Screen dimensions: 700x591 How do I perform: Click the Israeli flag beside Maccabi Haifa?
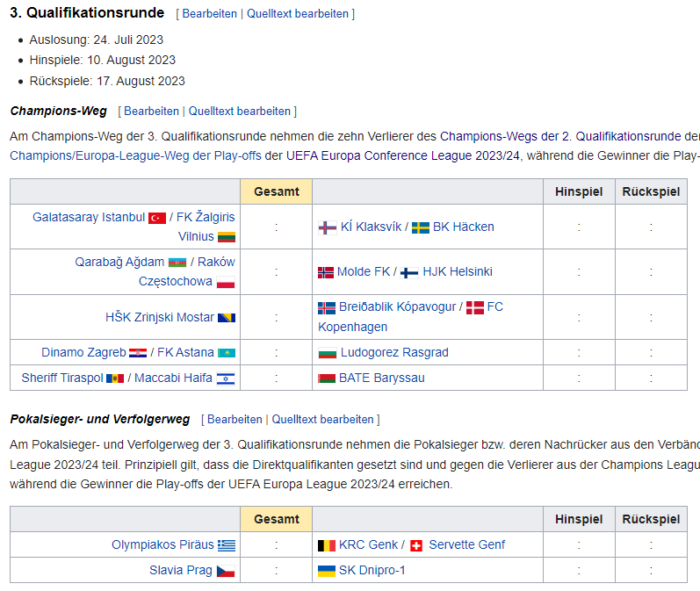click(226, 378)
